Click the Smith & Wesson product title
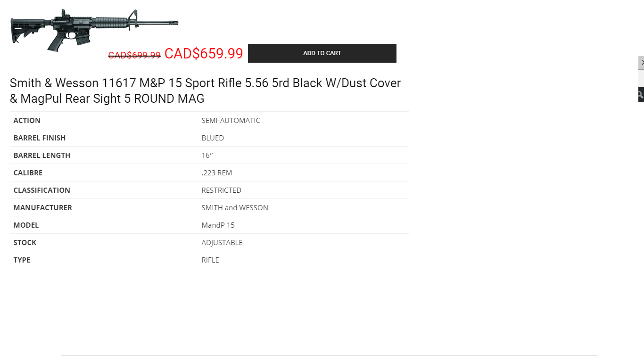 (x=205, y=90)
